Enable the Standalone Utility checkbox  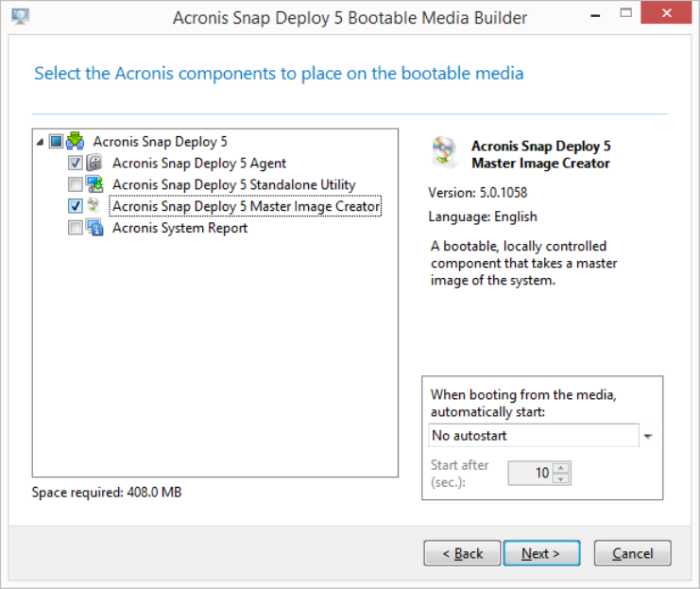(75, 184)
